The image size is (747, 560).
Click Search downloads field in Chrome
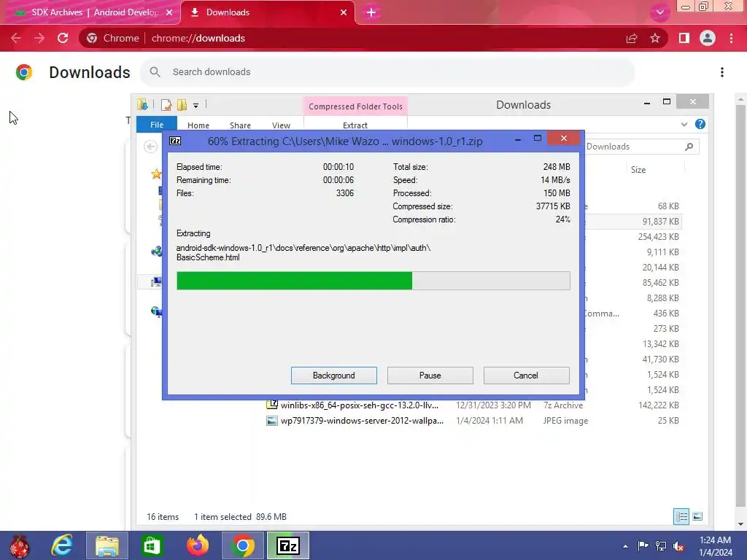(x=387, y=72)
